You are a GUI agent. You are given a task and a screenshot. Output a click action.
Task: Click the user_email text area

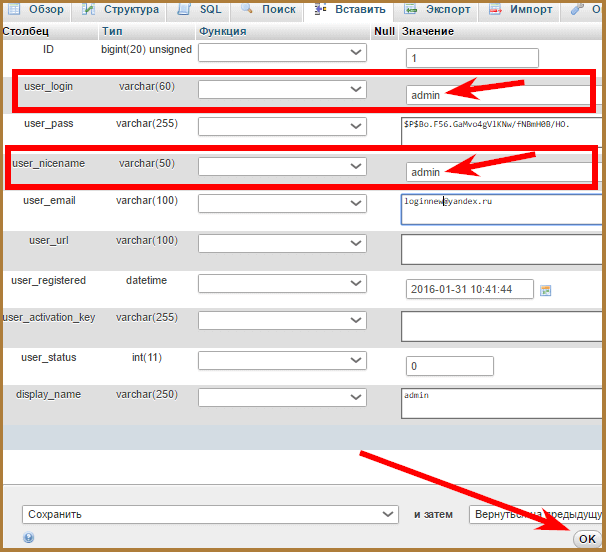click(x=502, y=210)
